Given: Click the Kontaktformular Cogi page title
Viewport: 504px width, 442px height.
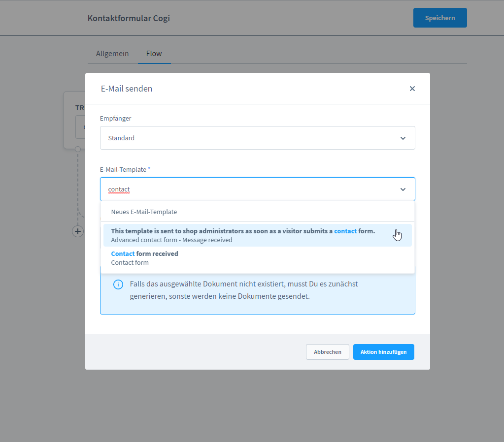Looking at the screenshot, I should click(x=129, y=18).
